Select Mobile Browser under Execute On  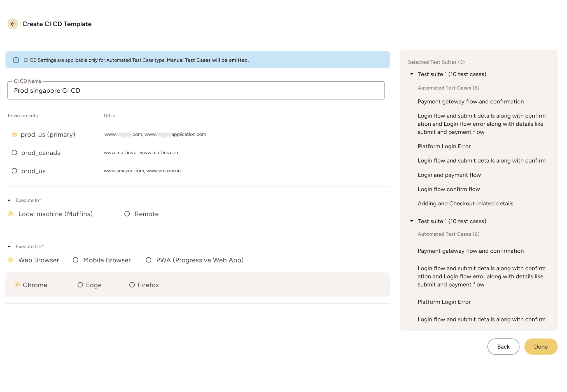pos(76,260)
